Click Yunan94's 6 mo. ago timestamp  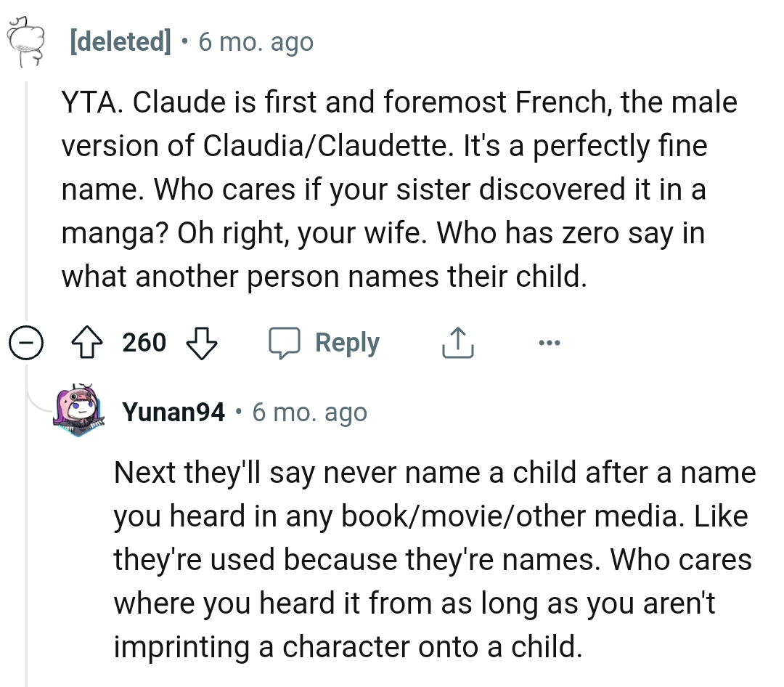coord(310,412)
